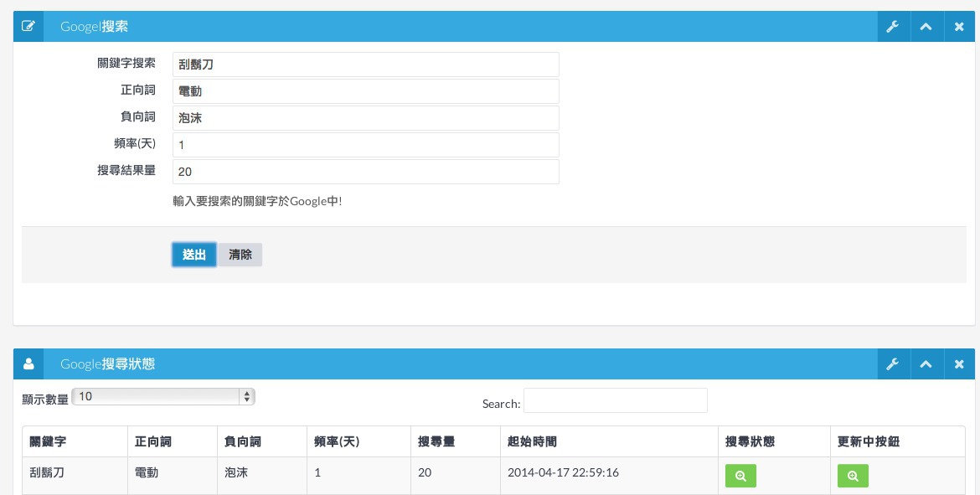
Task: Click the 更新中按鈕 magnifier icon for 刮鬍刀 row
Action: [x=854, y=476]
